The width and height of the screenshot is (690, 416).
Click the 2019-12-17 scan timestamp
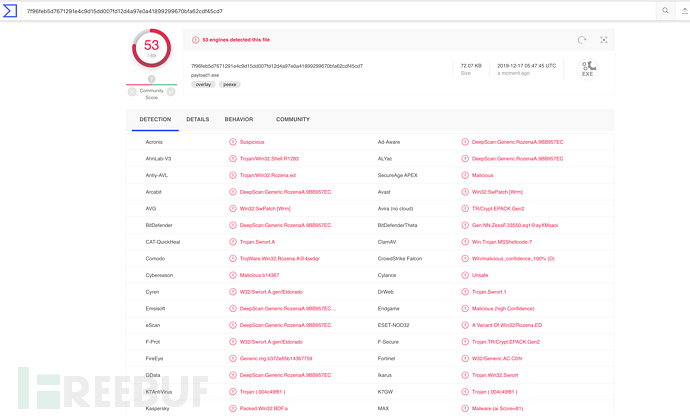[x=526, y=66]
